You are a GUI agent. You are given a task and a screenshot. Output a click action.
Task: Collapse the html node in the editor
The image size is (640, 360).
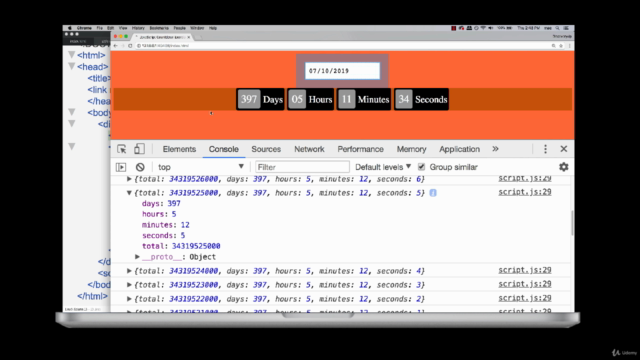pos(72,55)
